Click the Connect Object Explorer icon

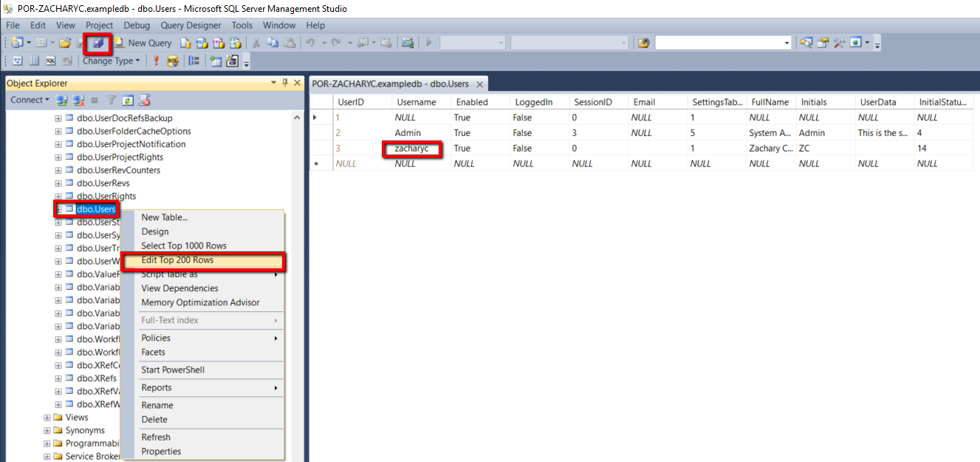62,100
